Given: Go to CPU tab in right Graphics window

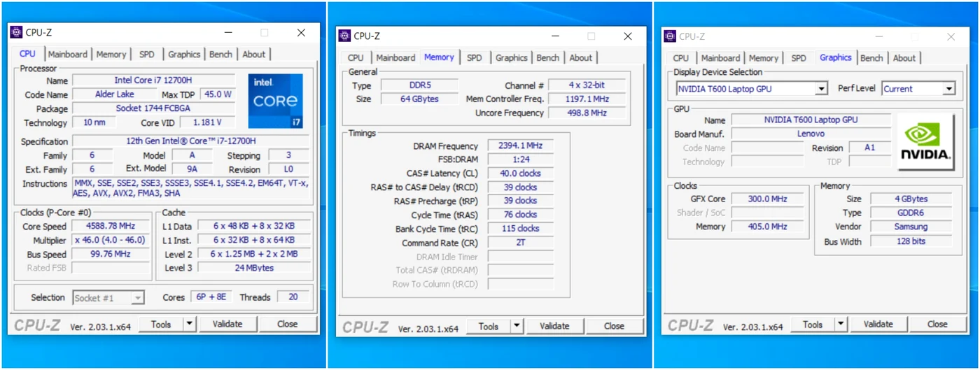Looking at the screenshot, I should (681, 58).
